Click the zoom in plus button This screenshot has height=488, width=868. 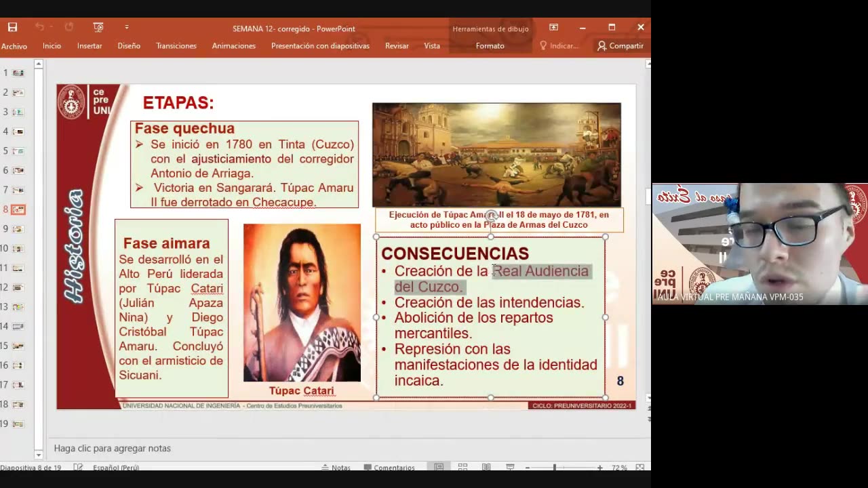pos(599,468)
